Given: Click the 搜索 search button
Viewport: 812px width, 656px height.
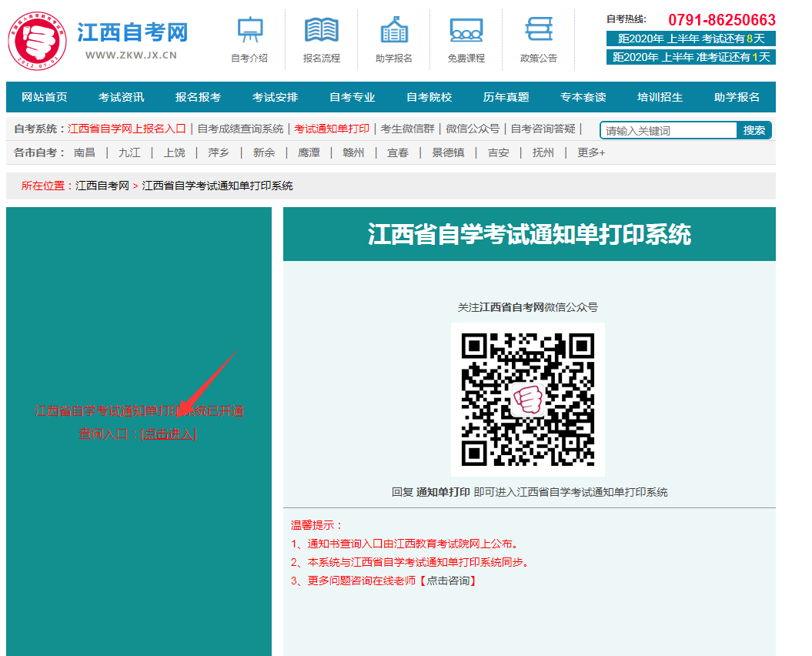Looking at the screenshot, I should click(754, 130).
